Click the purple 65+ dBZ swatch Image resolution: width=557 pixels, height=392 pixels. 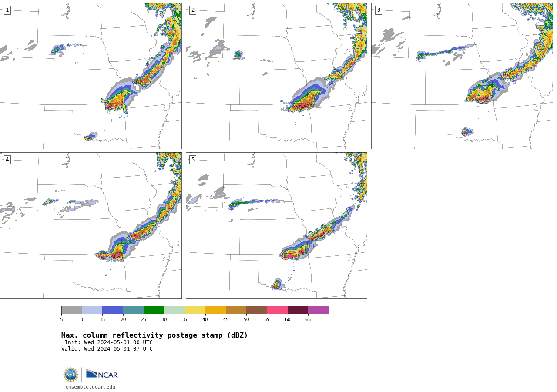tap(318, 310)
